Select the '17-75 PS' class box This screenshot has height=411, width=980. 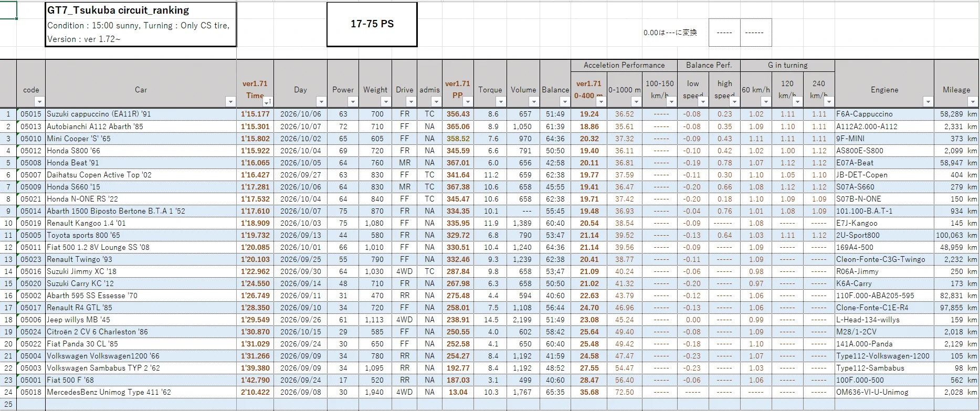pyautogui.click(x=372, y=24)
